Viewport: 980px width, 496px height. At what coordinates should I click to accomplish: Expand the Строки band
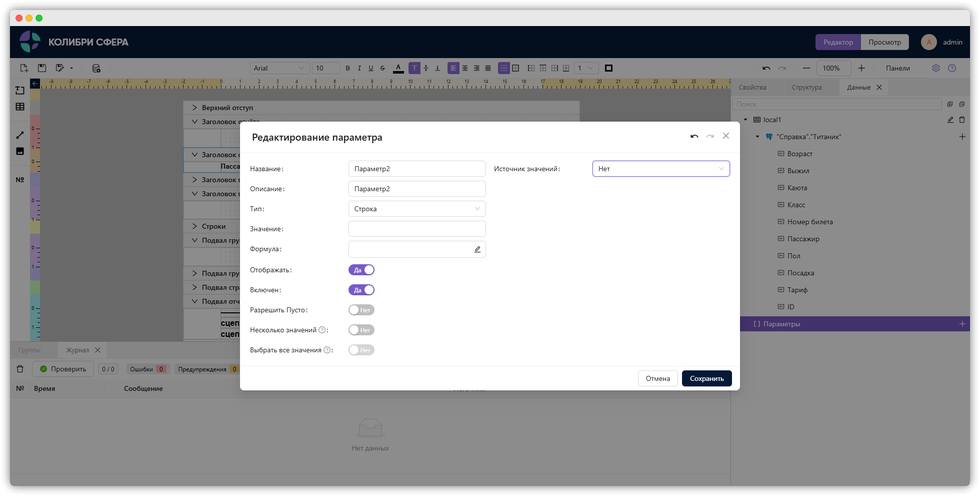click(194, 226)
